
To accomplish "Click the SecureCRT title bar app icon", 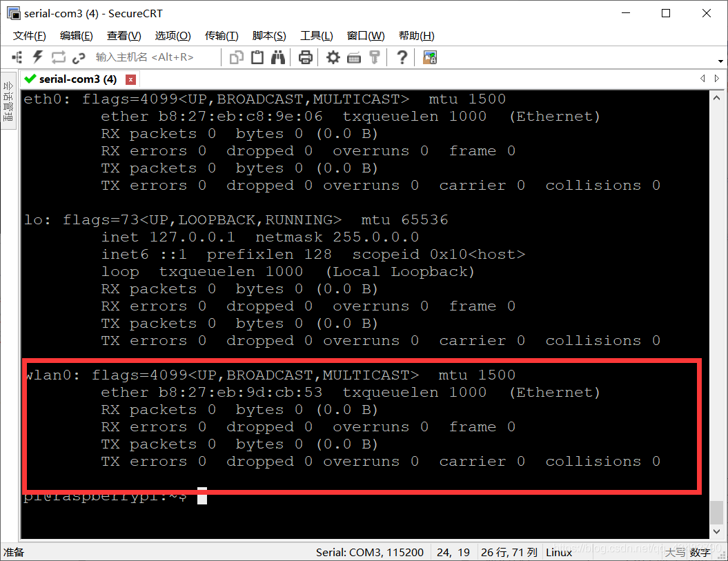I will point(14,14).
